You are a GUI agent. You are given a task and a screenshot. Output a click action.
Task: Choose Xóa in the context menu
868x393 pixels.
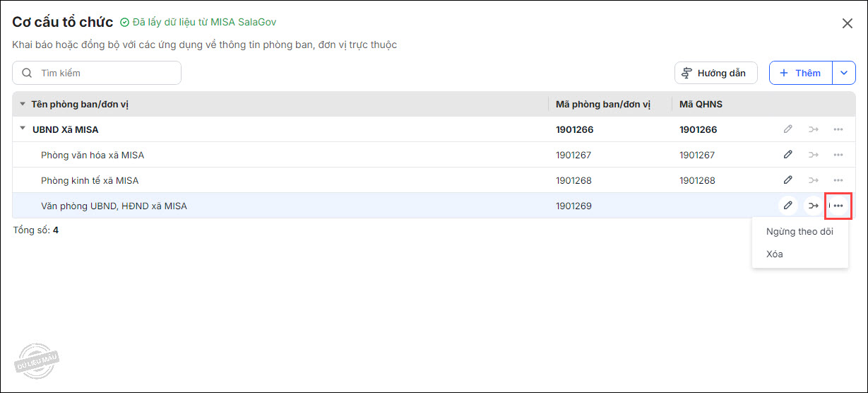(x=775, y=254)
